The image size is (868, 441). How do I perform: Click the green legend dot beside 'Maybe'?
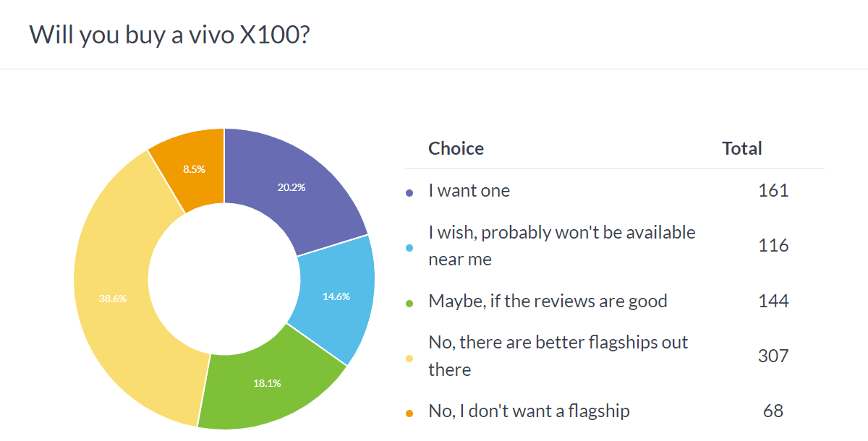coord(409,302)
